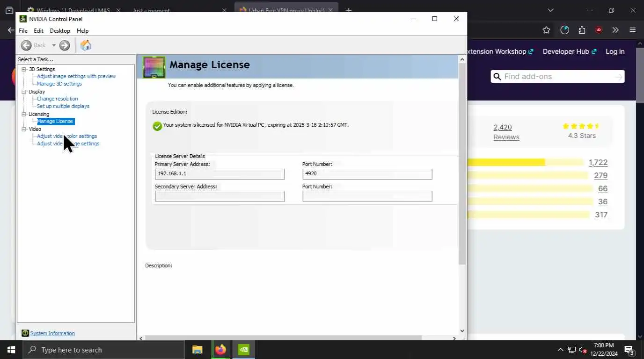This screenshot has height=359, width=644.
Task: Open a new tab with plus button
Action: (348, 10)
